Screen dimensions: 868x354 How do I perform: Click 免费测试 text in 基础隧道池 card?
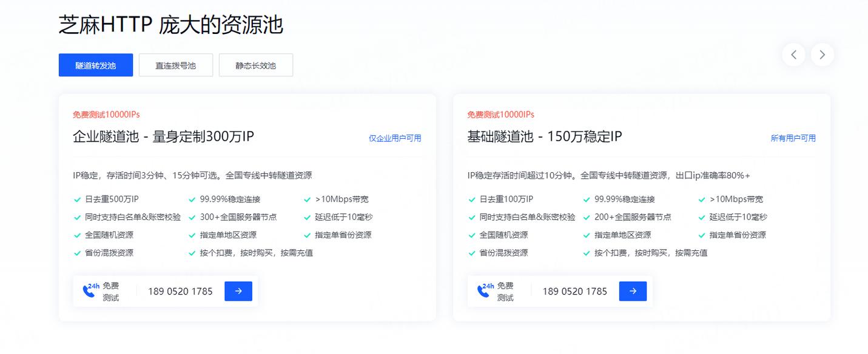[505, 292]
